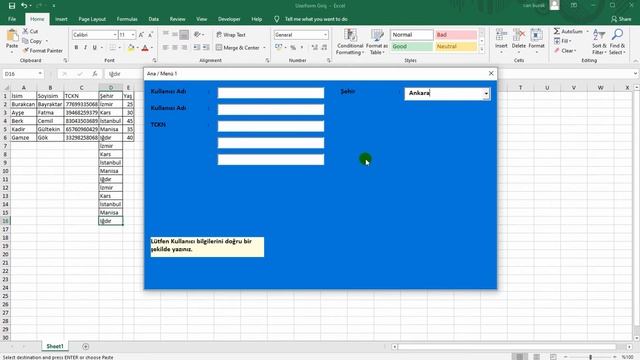Screen dimensions: 640x360
Task: Toggle Italic formatting
Action: pyautogui.click(x=85, y=48)
